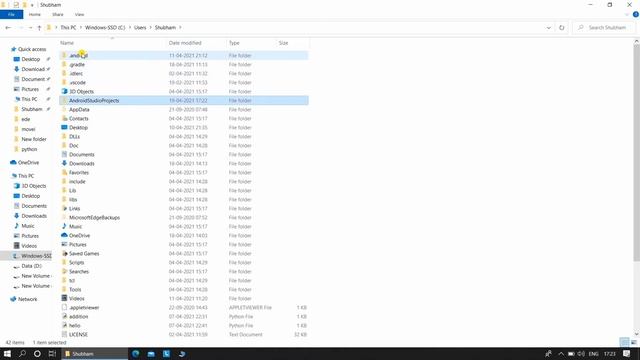Switch to Large icons view button
Viewport: 640px width, 360px height.
[x=634, y=342]
